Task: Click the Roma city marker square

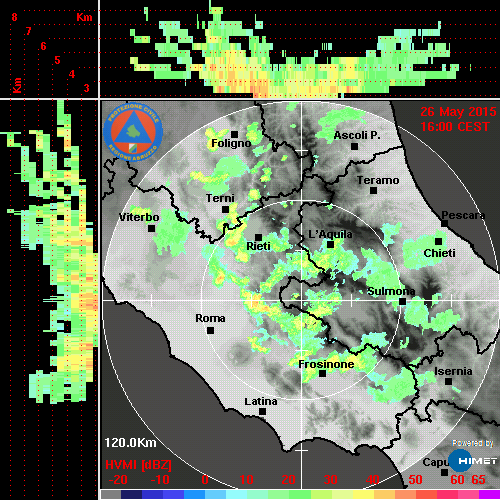Action: click(210, 331)
